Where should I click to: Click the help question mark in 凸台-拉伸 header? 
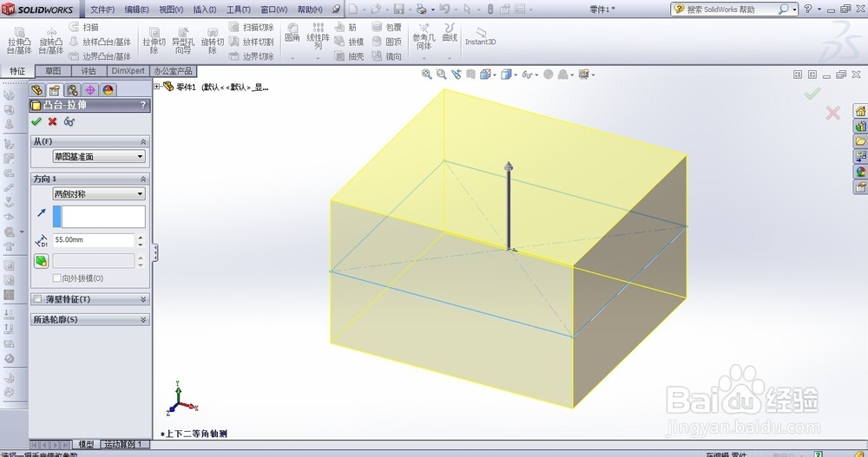pos(143,105)
